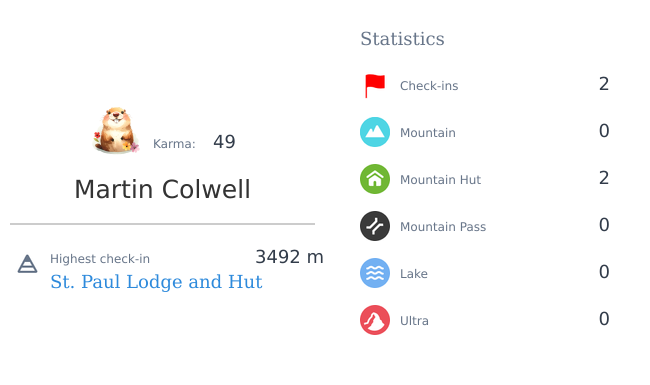This screenshot has width=650, height=385.
Task: Click the Statistics heading
Action: (x=402, y=39)
